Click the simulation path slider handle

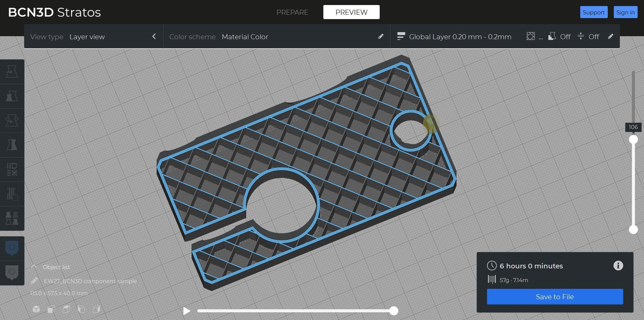pos(394,311)
